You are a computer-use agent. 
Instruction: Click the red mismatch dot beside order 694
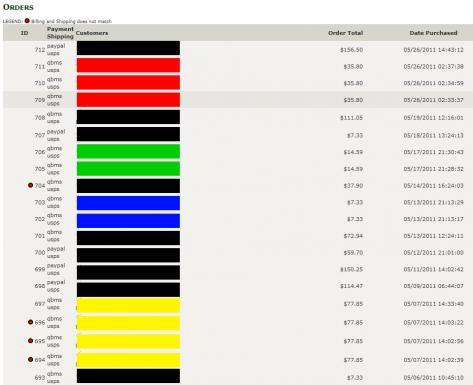click(30, 359)
